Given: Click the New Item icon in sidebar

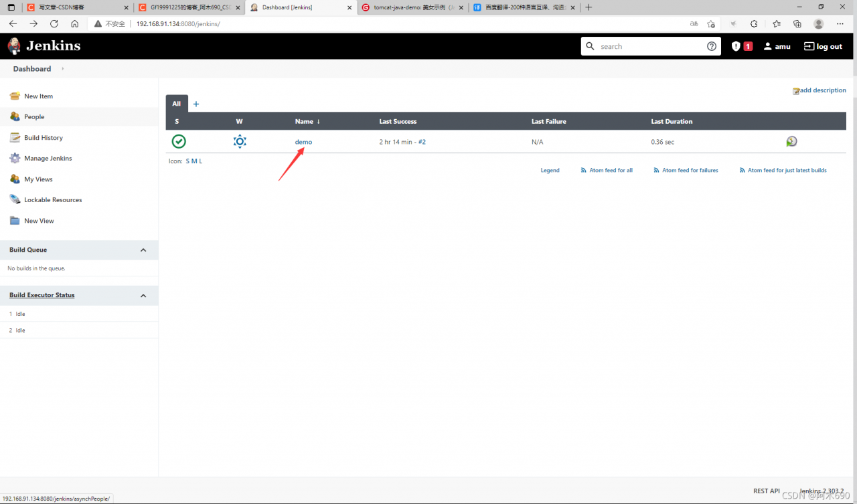Looking at the screenshot, I should 15,96.
